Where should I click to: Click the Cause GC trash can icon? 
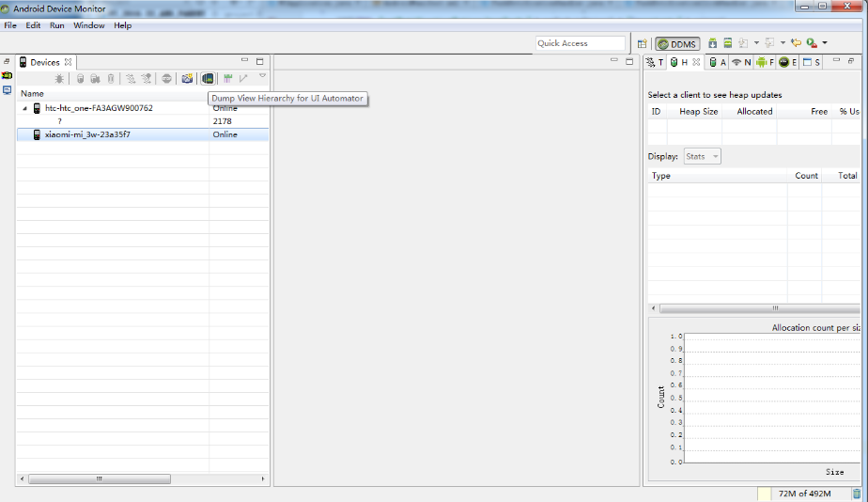point(111,79)
